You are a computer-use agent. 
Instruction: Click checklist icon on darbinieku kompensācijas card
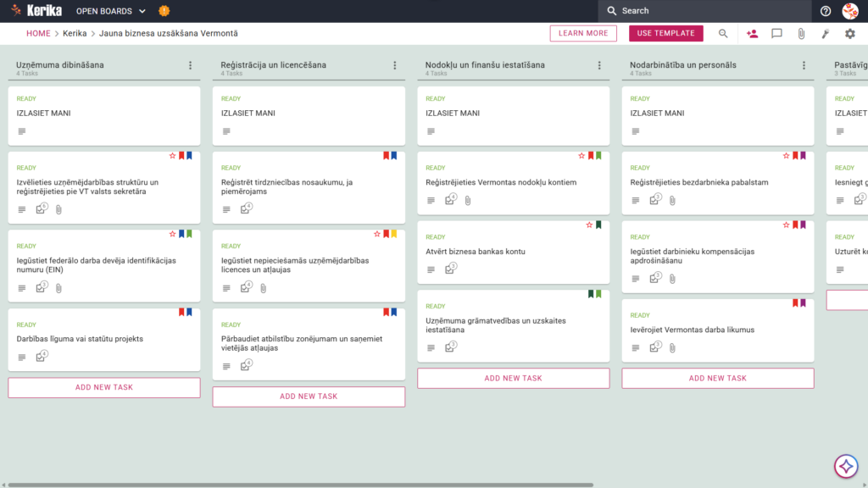click(655, 278)
